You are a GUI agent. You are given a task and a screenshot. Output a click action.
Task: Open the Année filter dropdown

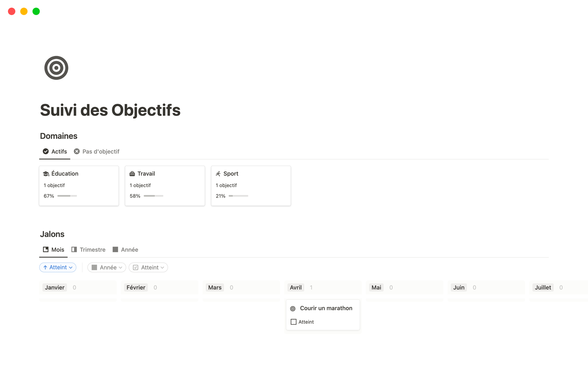click(107, 267)
